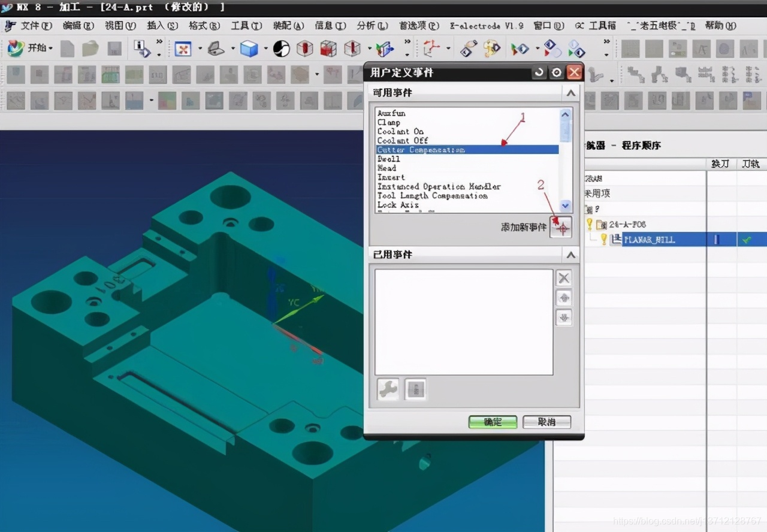This screenshot has width=767, height=532.
Task: Click the verify tool path icon
Action: pos(493,49)
